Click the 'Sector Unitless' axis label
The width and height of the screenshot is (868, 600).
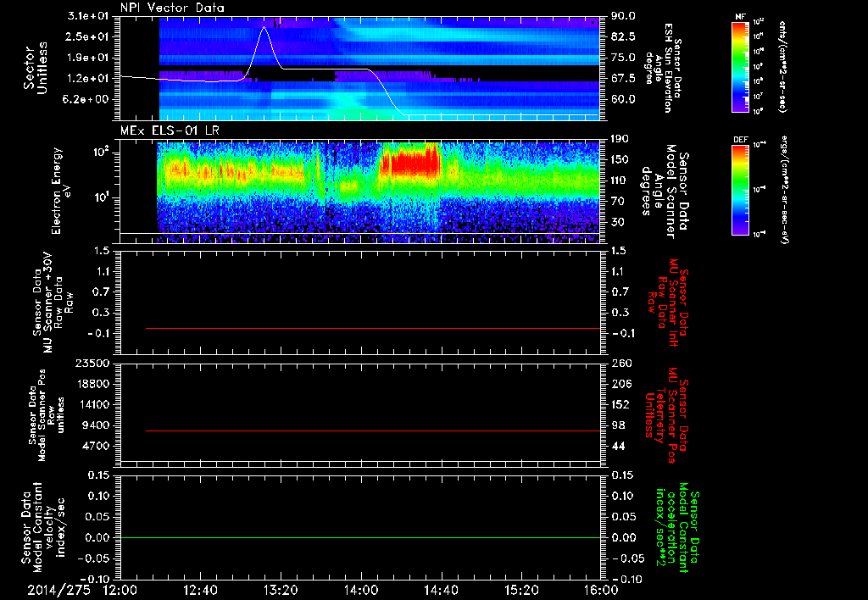[x=36, y=68]
